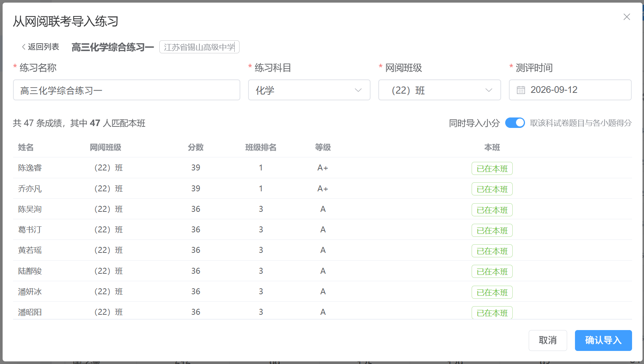Click 已在本班 tag for 乔亦凡
The image size is (644, 364).
[492, 189]
